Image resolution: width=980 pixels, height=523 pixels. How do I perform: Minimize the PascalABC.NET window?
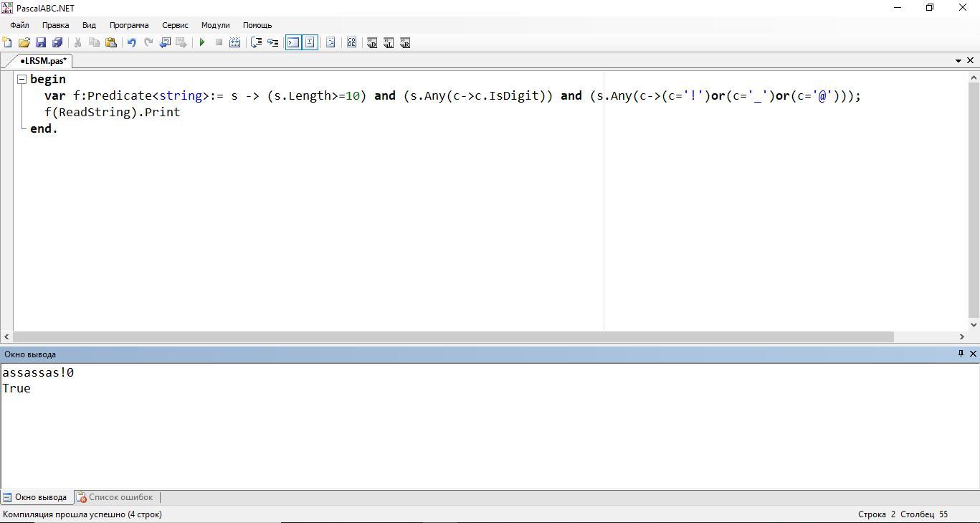click(897, 7)
